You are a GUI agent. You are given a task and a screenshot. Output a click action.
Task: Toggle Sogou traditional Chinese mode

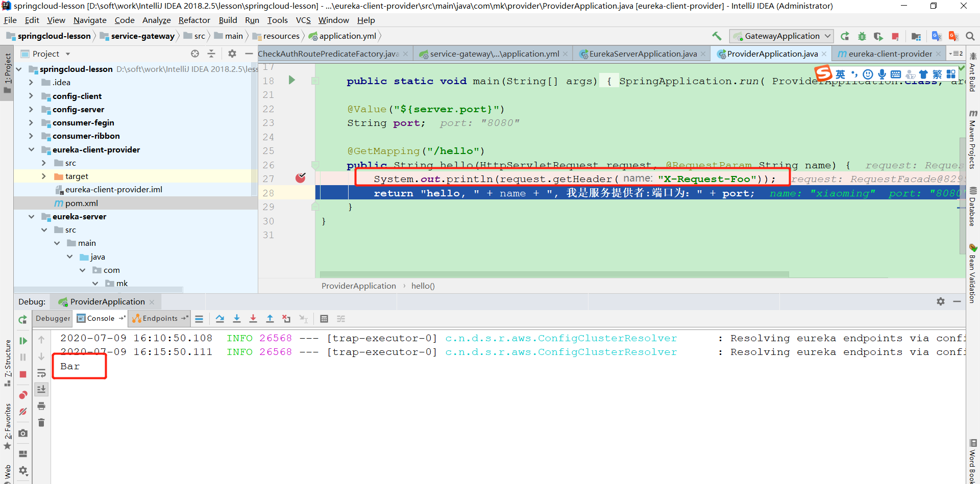(x=937, y=74)
